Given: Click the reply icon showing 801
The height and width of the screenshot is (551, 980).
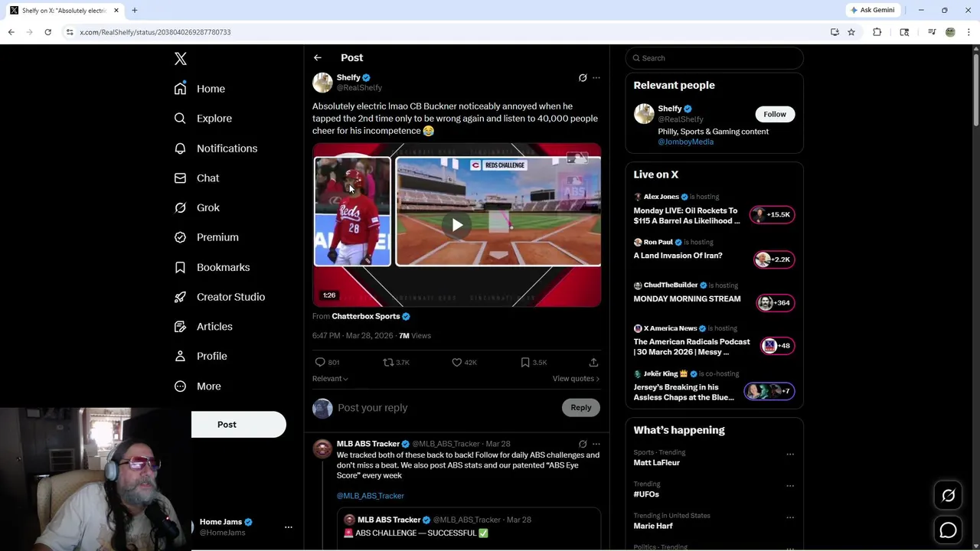Looking at the screenshot, I should pyautogui.click(x=320, y=363).
